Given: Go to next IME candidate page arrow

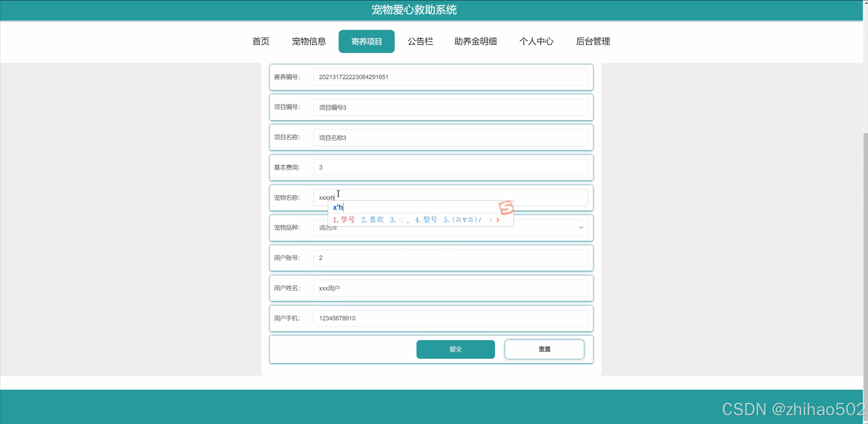Looking at the screenshot, I should 498,220.
